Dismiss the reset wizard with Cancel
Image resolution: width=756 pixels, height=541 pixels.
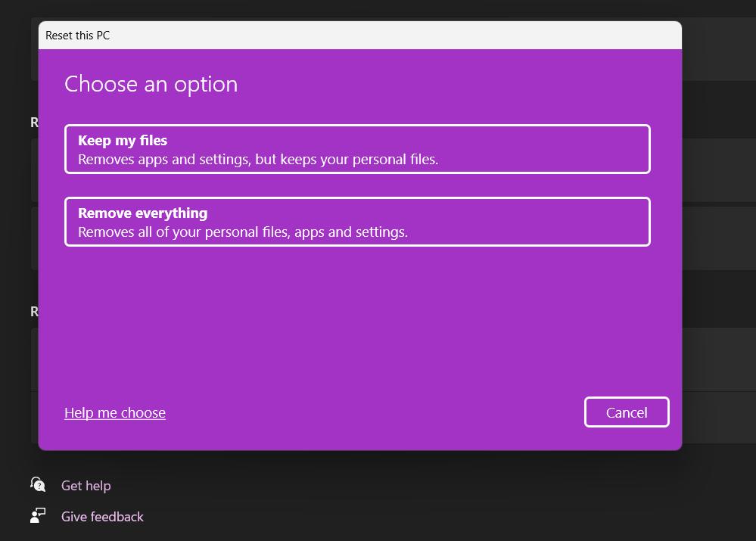[x=627, y=412]
